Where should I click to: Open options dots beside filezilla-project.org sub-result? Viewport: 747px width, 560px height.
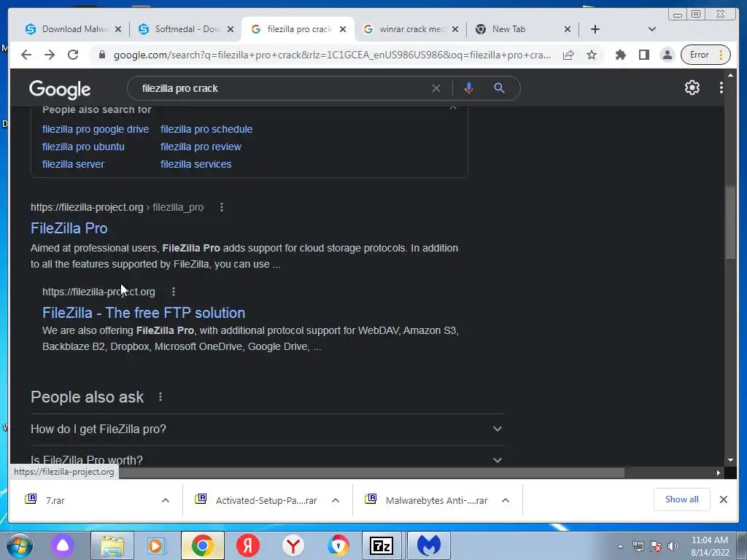pos(174,292)
